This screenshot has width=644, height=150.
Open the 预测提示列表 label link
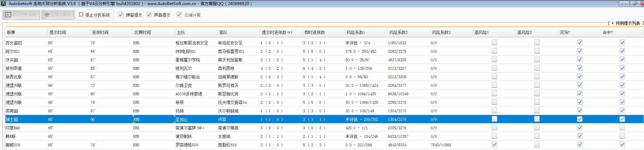(x=627, y=23)
